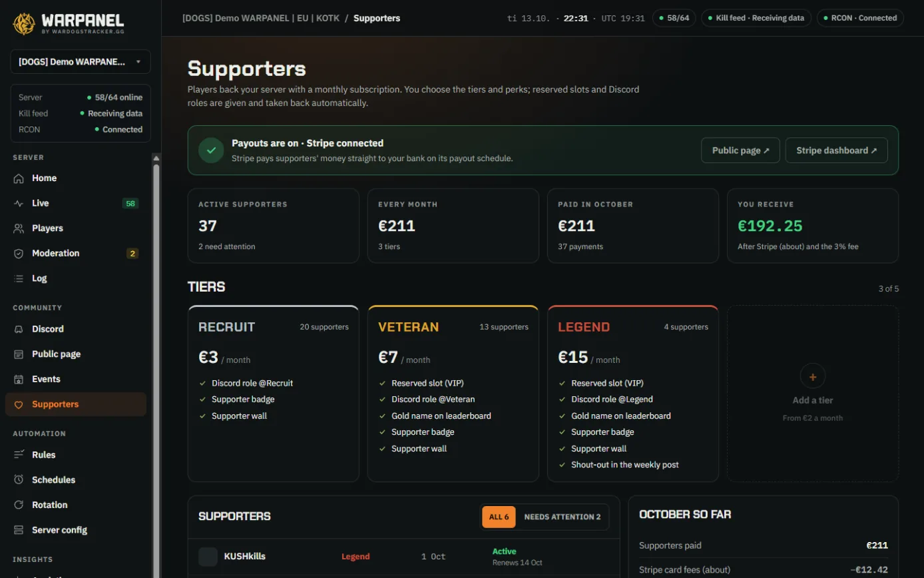The image size is (924, 578).
Task: Click '3 of 5' tiers counter
Action: coord(889,289)
